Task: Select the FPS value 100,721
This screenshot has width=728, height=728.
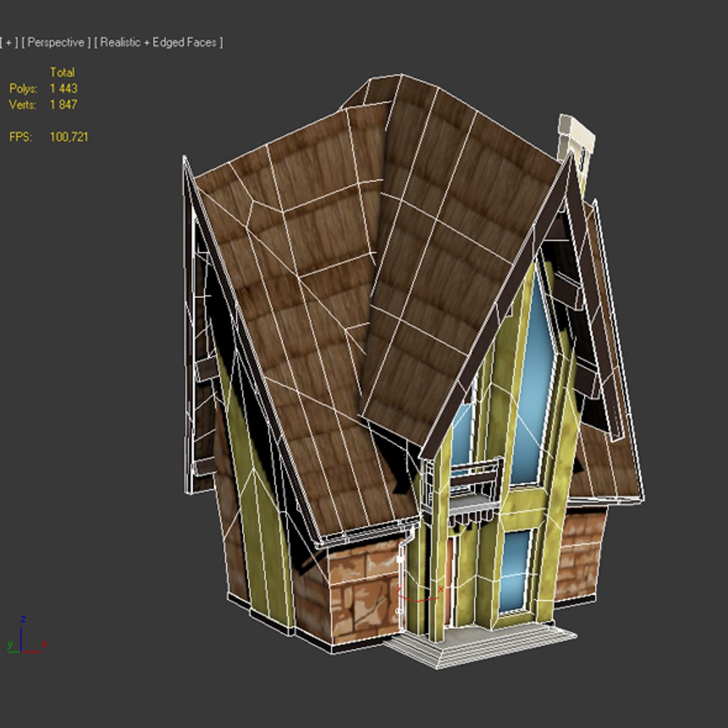Action: point(69,137)
